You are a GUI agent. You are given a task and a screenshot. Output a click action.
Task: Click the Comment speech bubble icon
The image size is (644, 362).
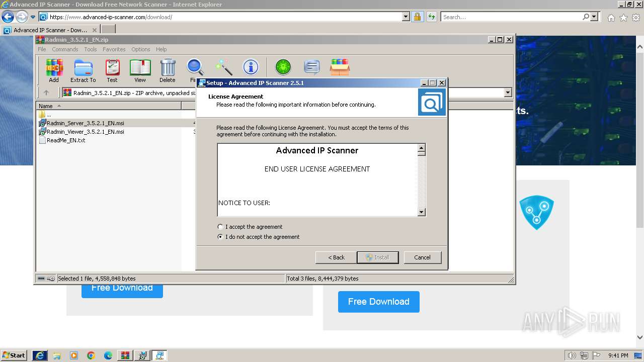pos(312,67)
